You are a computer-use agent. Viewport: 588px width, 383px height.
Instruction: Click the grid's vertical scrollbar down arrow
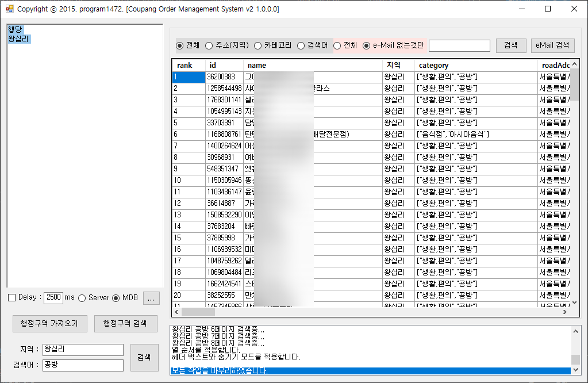574,302
